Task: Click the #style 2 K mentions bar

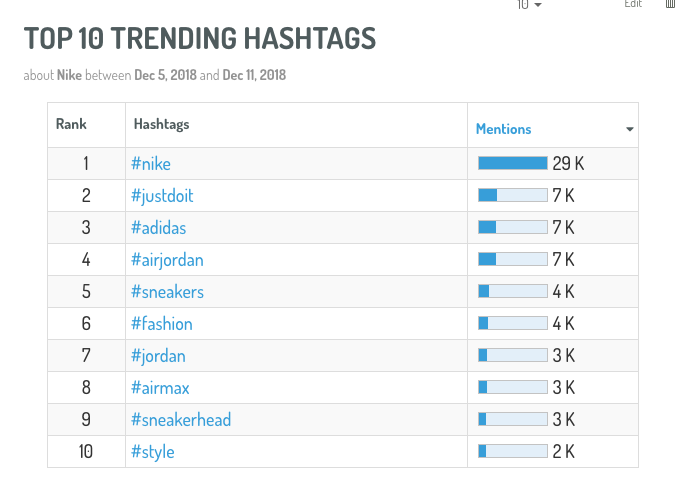Action: 512,452
